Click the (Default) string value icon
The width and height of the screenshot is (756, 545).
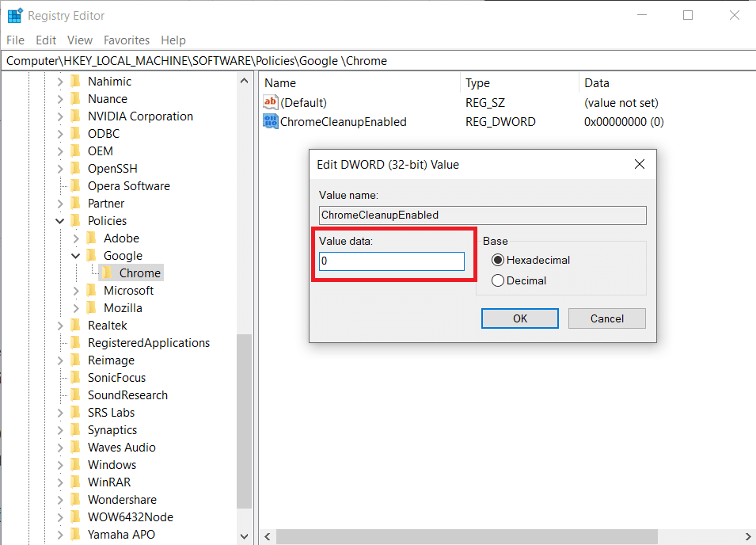pyautogui.click(x=271, y=103)
